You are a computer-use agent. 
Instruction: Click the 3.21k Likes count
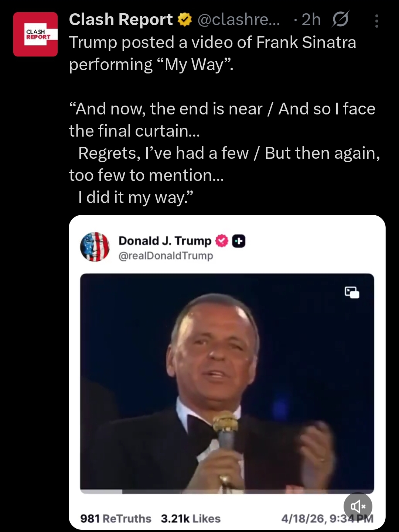pos(191,519)
